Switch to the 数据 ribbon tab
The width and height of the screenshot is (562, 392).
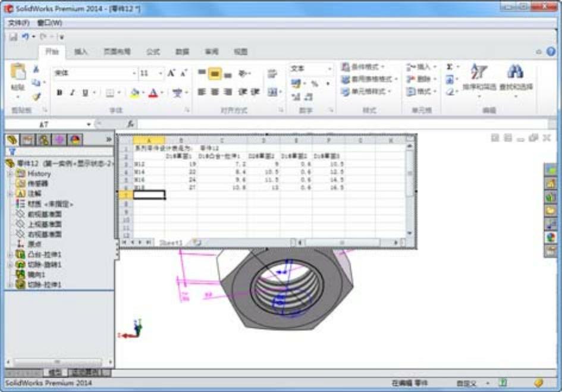[x=182, y=52]
